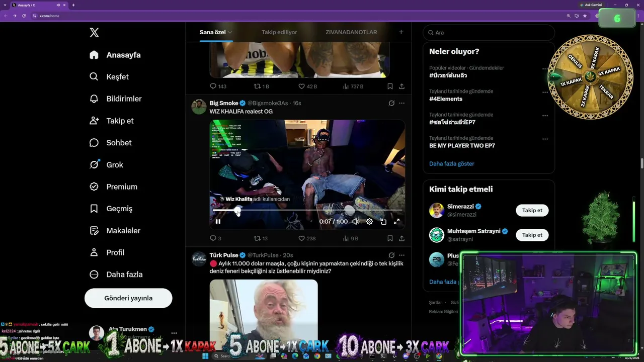This screenshot has height=362, width=644.
Task: Repost the Big Smoke post
Action: click(x=261, y=238)
